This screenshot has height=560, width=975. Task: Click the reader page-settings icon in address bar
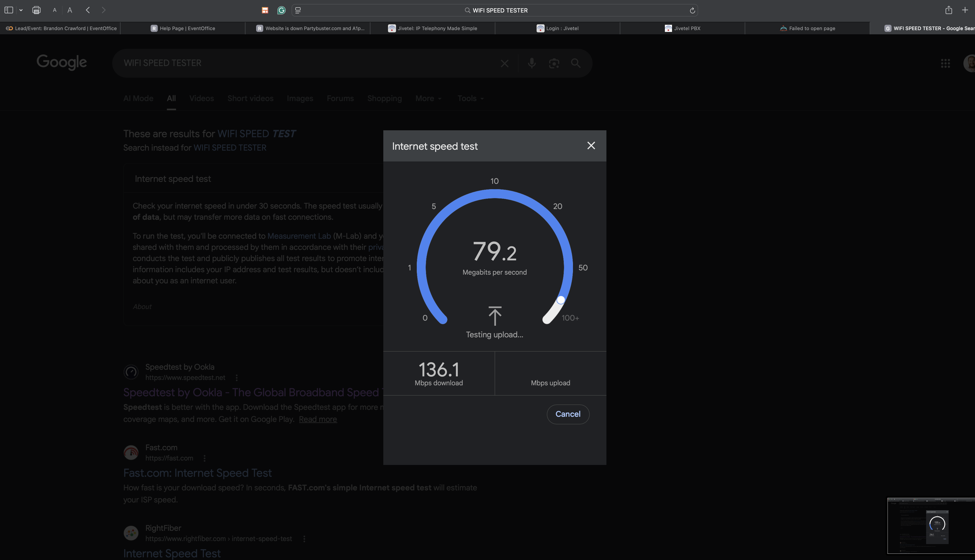pyautogui.click(x=298, y=10)
